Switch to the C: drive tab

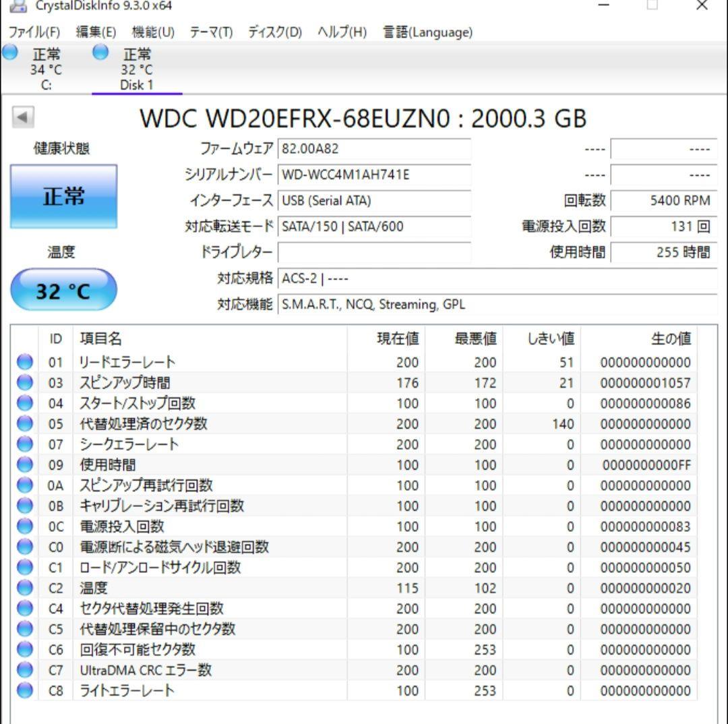pyautogui.click(x=45, y=67)
